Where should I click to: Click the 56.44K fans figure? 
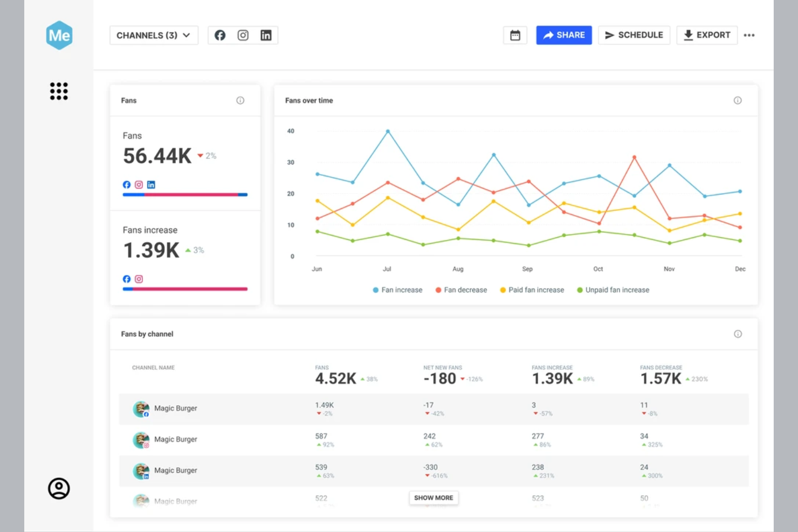click(x=157, y=156)
